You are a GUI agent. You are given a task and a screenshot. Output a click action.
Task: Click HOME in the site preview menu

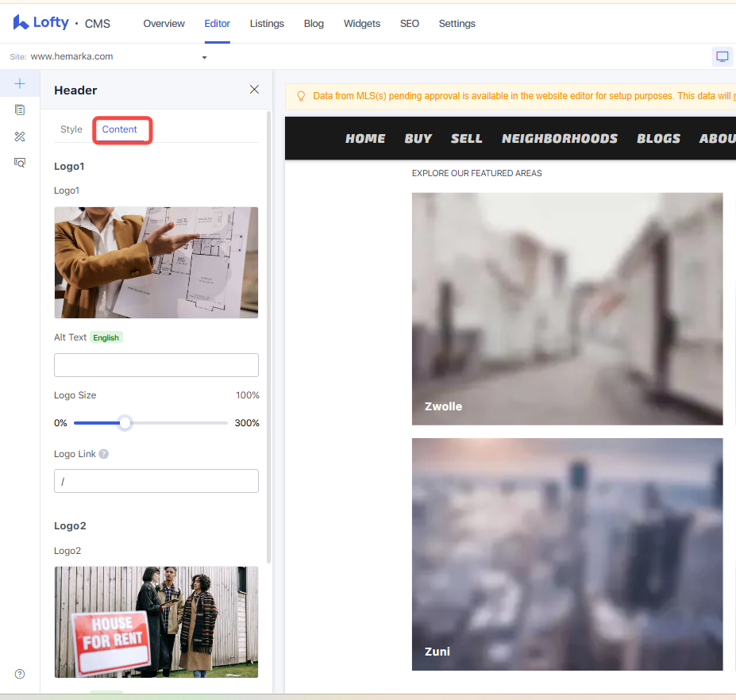[x=365, y=139]
